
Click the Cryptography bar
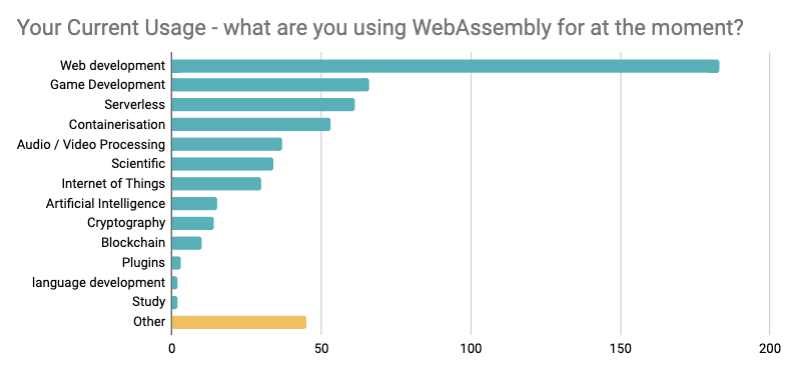[193, 223]
